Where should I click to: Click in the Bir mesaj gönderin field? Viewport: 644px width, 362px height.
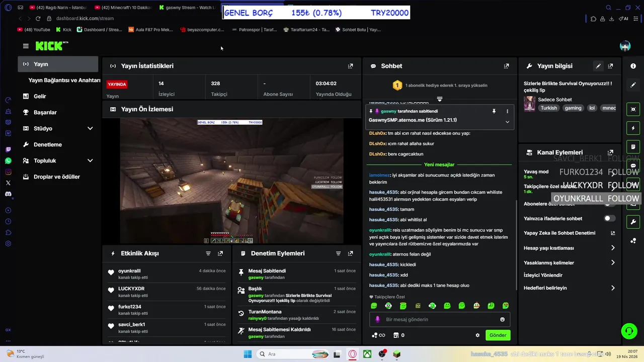(x=439, y=319)
